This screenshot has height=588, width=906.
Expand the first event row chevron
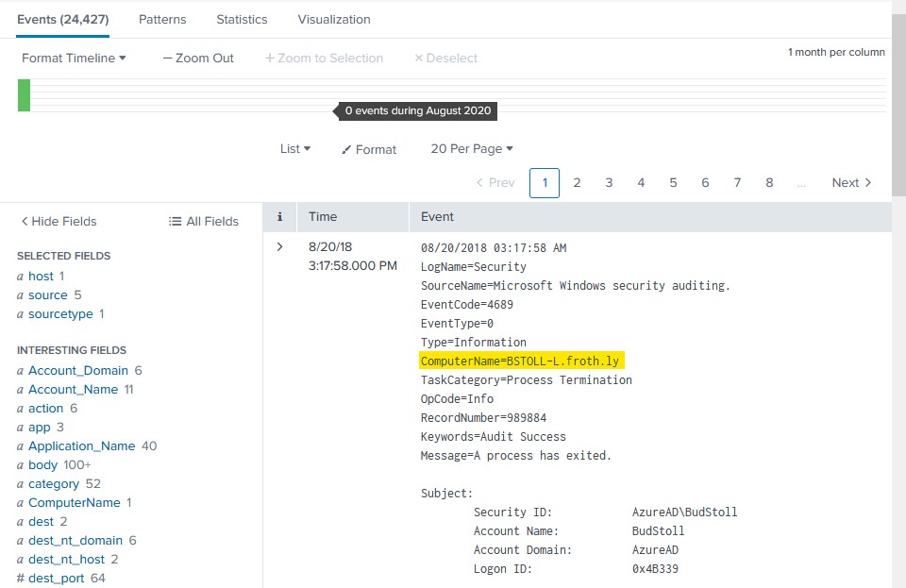(279, 247)
